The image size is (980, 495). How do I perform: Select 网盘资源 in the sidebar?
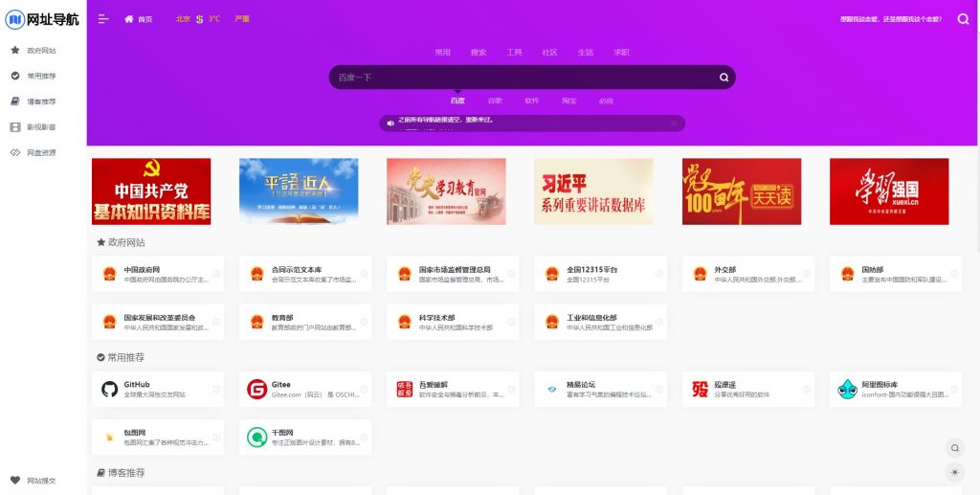[43, 152]
